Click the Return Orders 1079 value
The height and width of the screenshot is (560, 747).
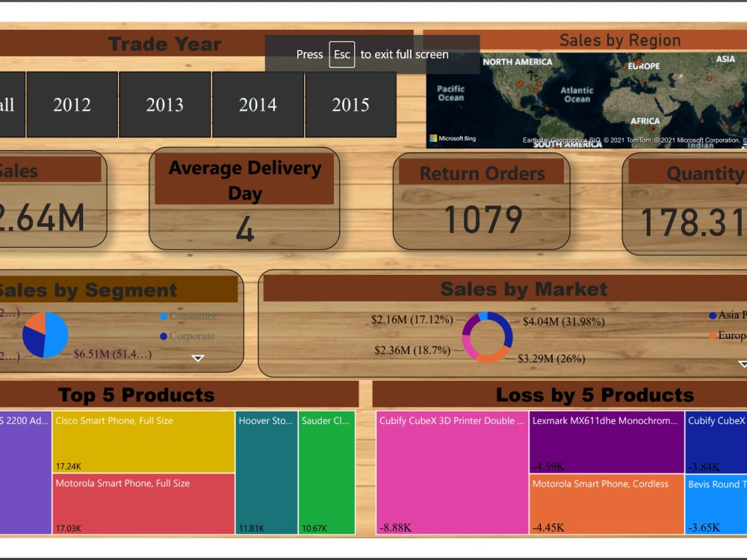(x=483, y=220)
